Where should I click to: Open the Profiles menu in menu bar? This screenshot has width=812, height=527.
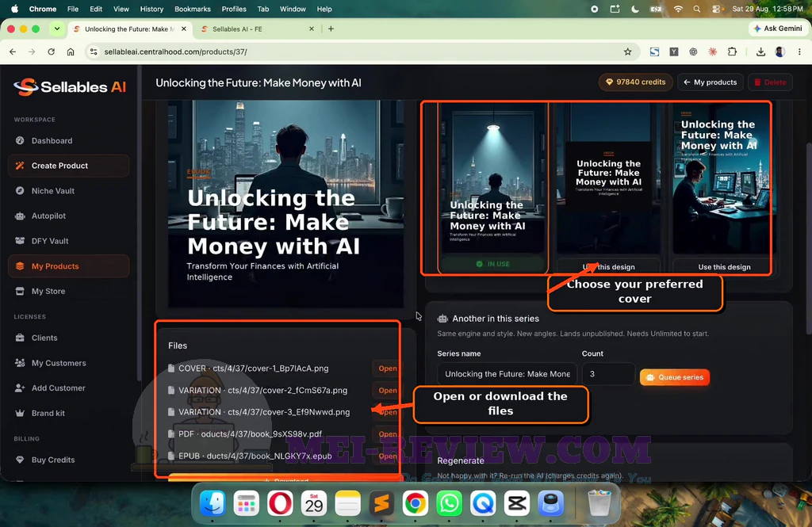[234, 9]
